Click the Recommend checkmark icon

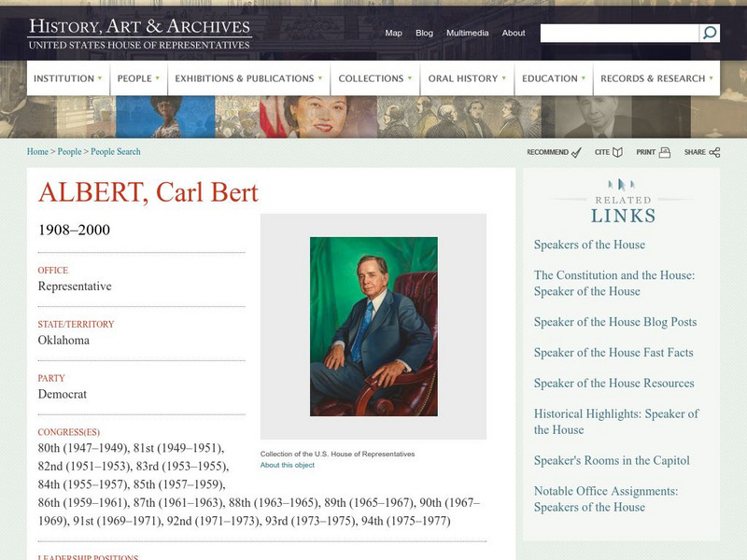pyautogui.click(x=576, y=152)
